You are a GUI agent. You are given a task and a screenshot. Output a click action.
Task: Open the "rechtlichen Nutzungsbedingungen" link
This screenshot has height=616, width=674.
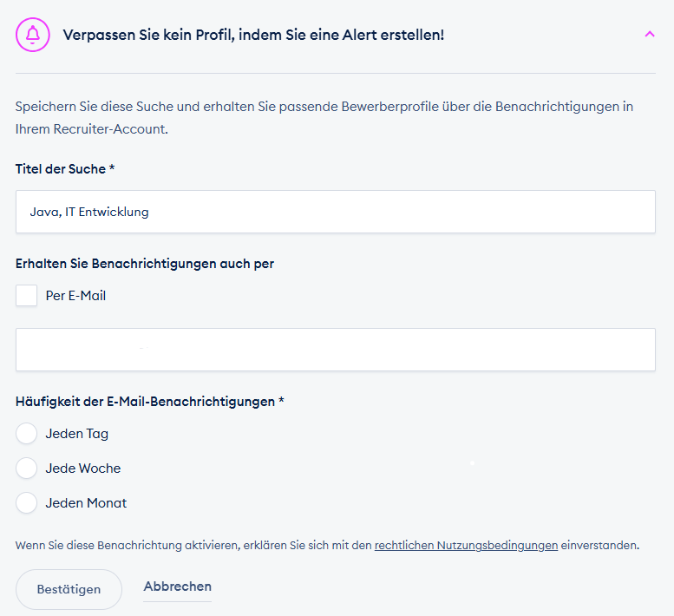click(x=466, y=546)
